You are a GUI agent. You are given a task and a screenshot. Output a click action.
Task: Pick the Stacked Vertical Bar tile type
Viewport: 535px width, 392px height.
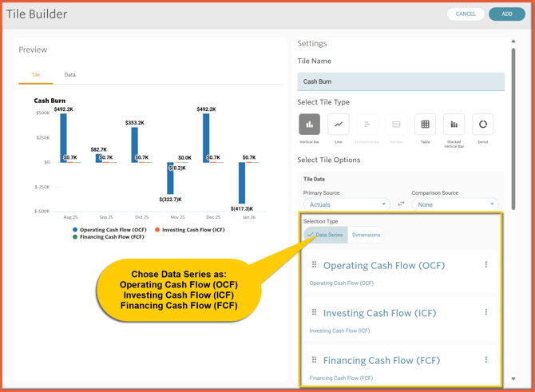coord(454,125)
